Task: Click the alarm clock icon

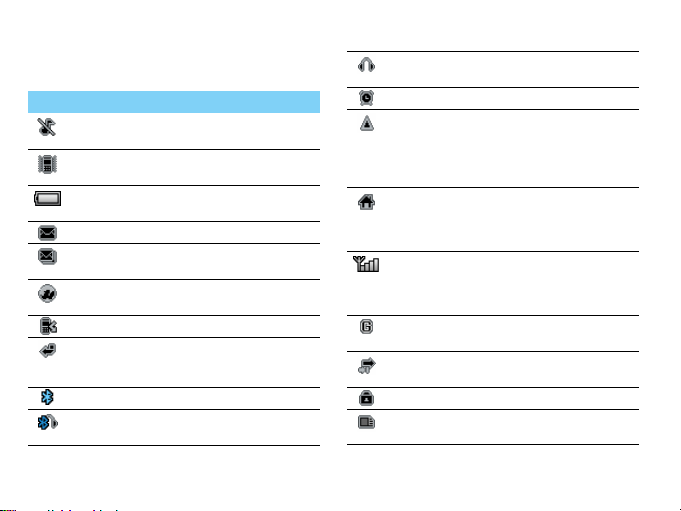Action: 366,98
